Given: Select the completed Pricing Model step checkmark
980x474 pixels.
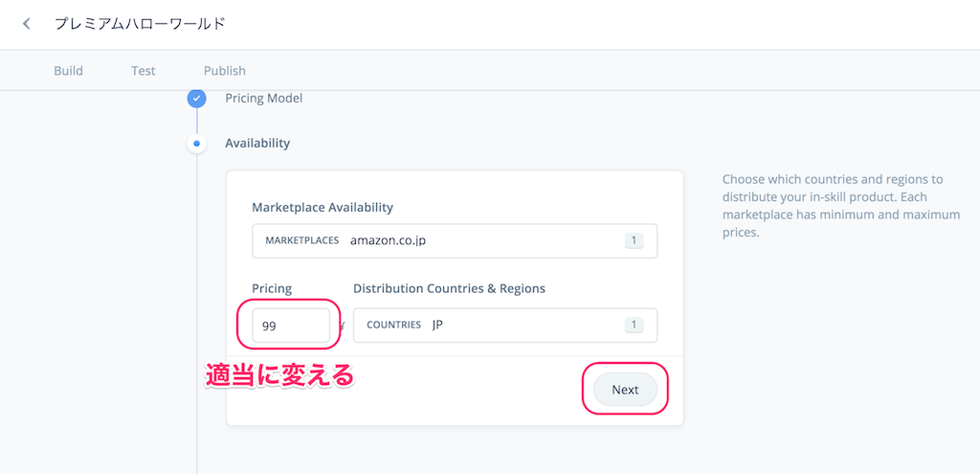Looking at the screenshot, I should 197,99.
